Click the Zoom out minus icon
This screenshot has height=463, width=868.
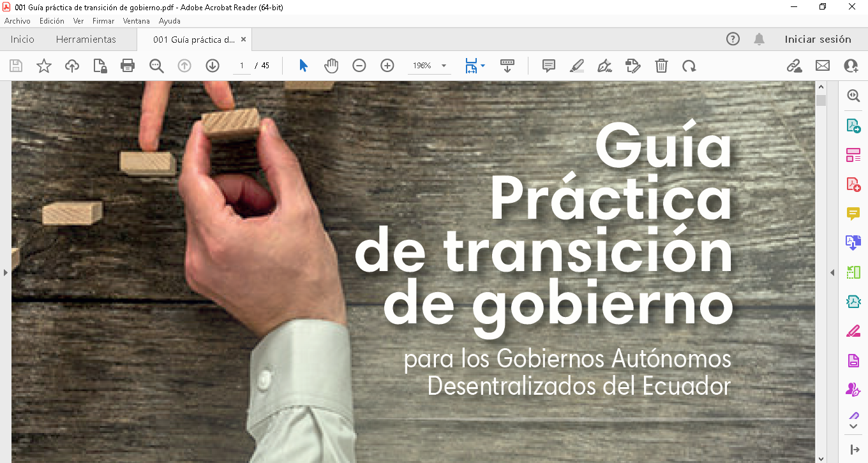359,66
